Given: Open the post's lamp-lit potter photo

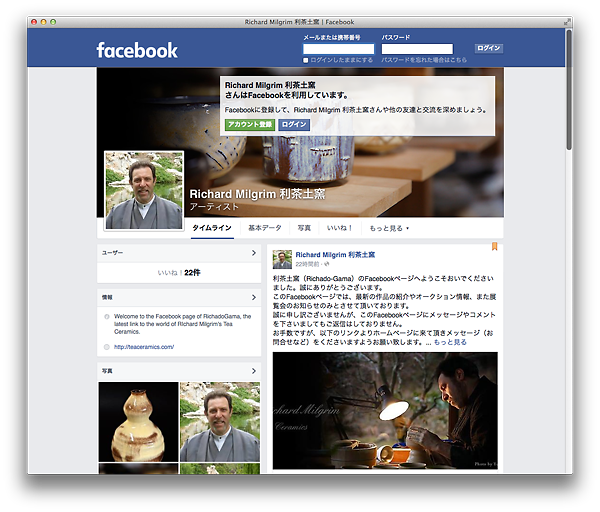Looking at the screenshot, I should [385, 411].
